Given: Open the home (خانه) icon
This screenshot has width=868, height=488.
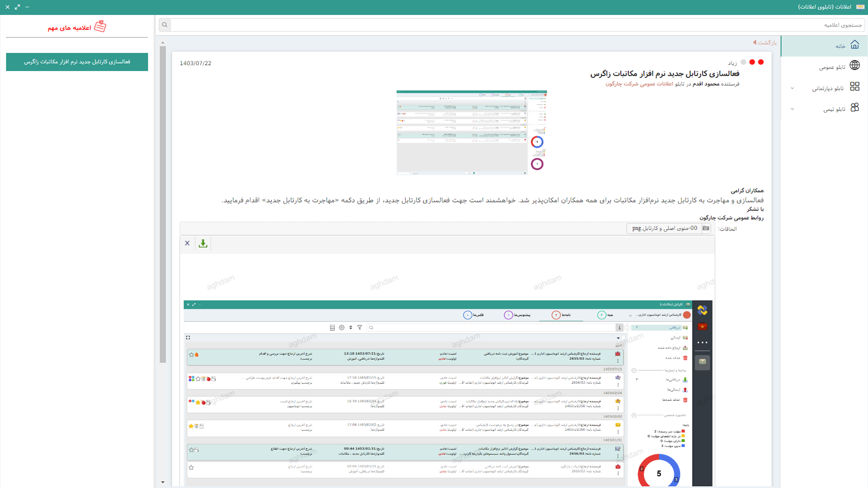Looking at the screenshot, I should pos(854,45).
